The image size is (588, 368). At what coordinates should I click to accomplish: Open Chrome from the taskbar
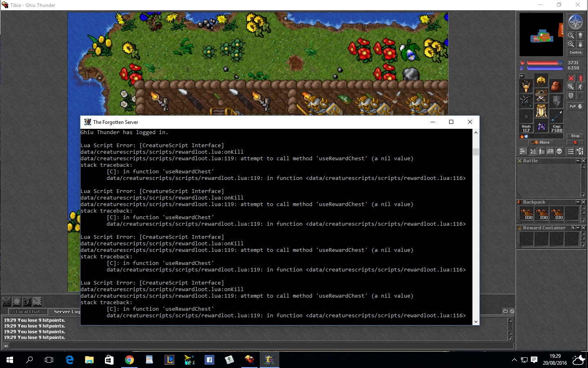point(129,360)
